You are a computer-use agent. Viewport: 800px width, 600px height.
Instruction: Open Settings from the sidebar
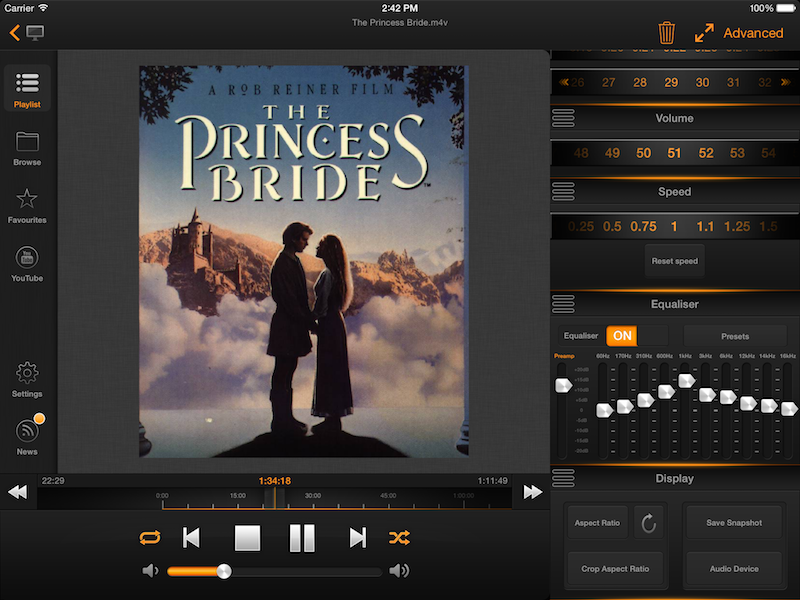pos(27,380)
